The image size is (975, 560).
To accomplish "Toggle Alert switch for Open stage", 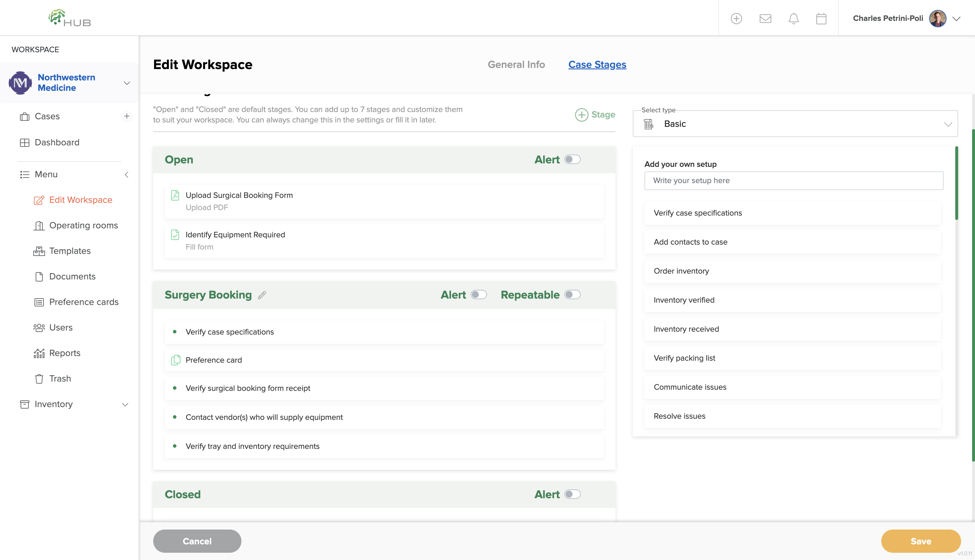I will pos(572,159).
